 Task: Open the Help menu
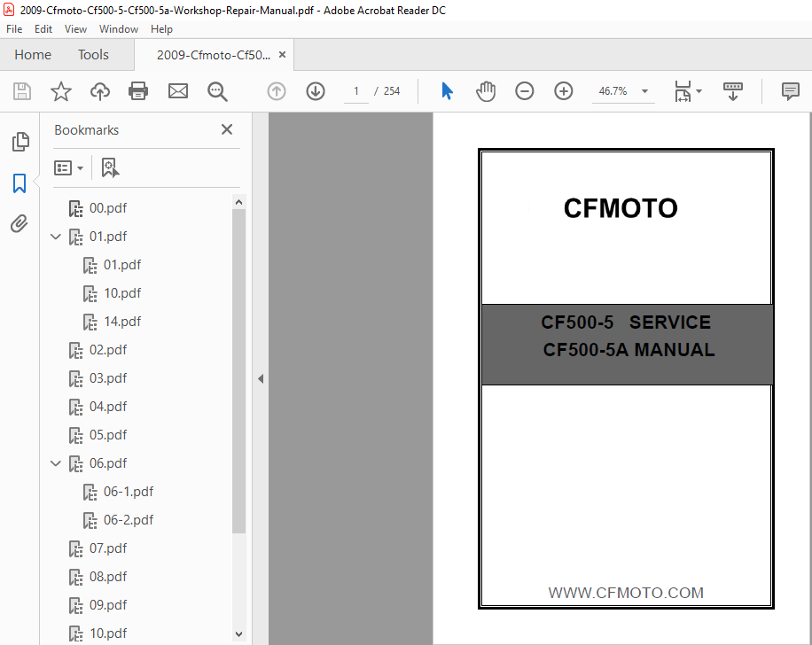click(161, 29)
